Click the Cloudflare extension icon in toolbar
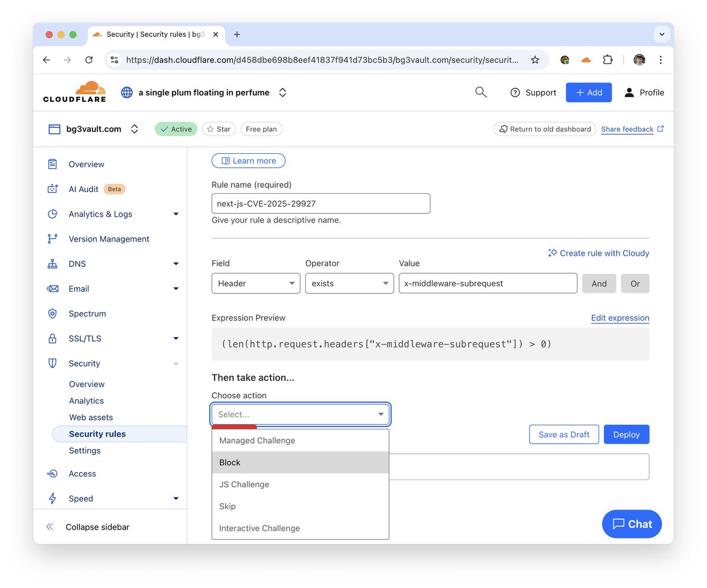Image resolution: width=707 pixels, height=588 pixels. (586, 60)
